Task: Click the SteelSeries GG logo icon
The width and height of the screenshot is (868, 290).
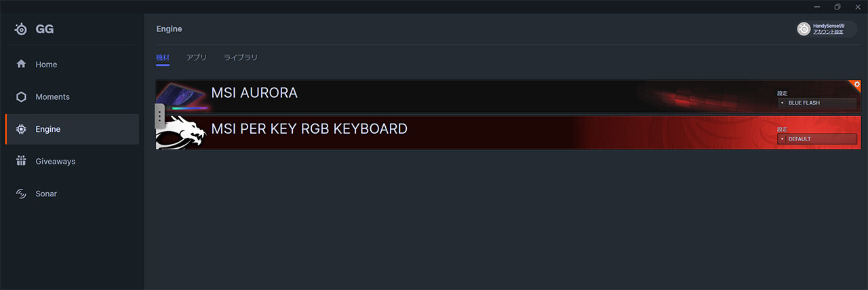Action: (x=22, y=29)
